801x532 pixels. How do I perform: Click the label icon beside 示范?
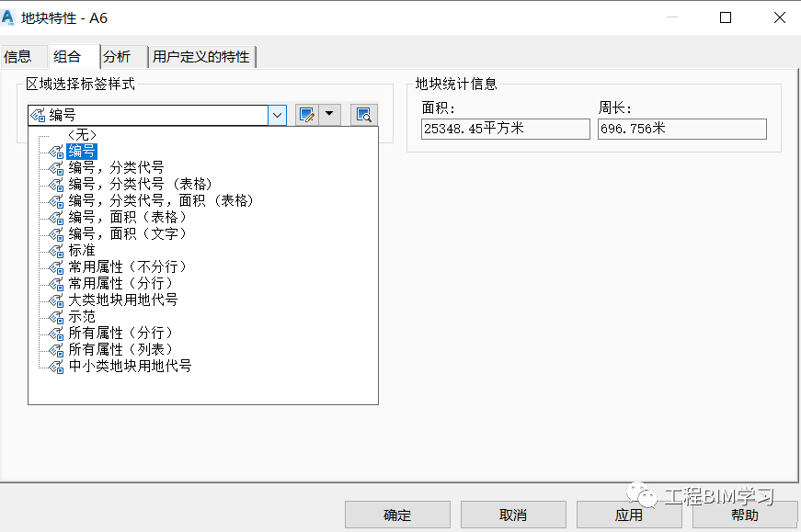[x=56, y=317]
